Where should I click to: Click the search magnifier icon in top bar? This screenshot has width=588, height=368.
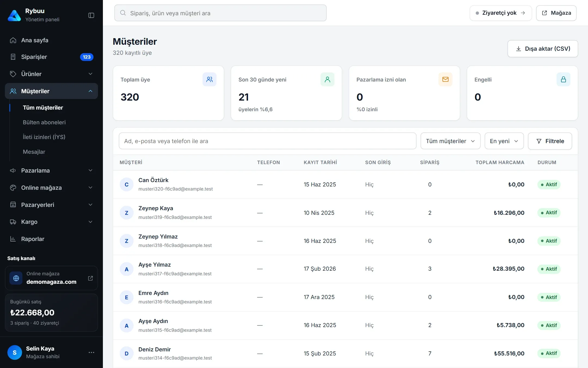click(x=123, y=13)
